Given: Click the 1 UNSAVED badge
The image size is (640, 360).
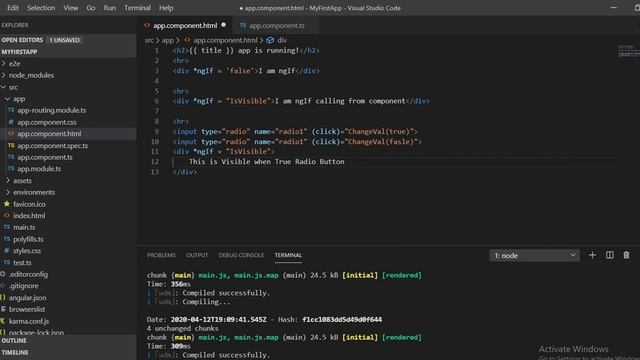Looking at the screenshot, I should point(64,40).
